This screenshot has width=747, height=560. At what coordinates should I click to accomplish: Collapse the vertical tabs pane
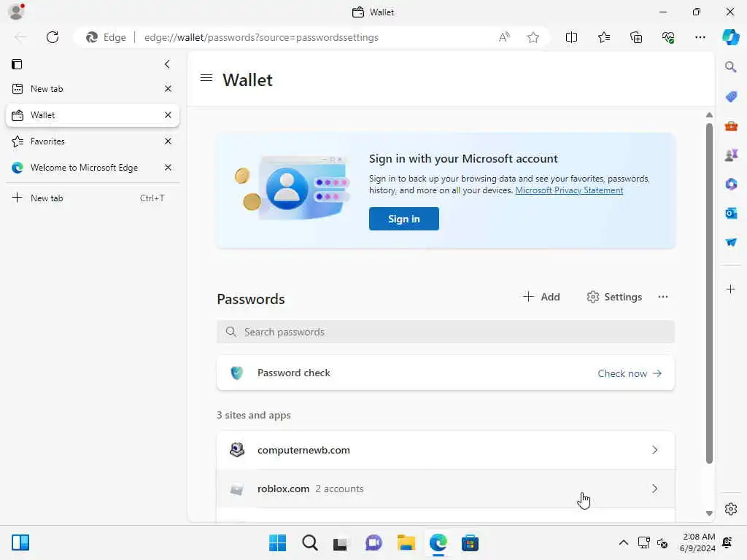click(167, 64)
